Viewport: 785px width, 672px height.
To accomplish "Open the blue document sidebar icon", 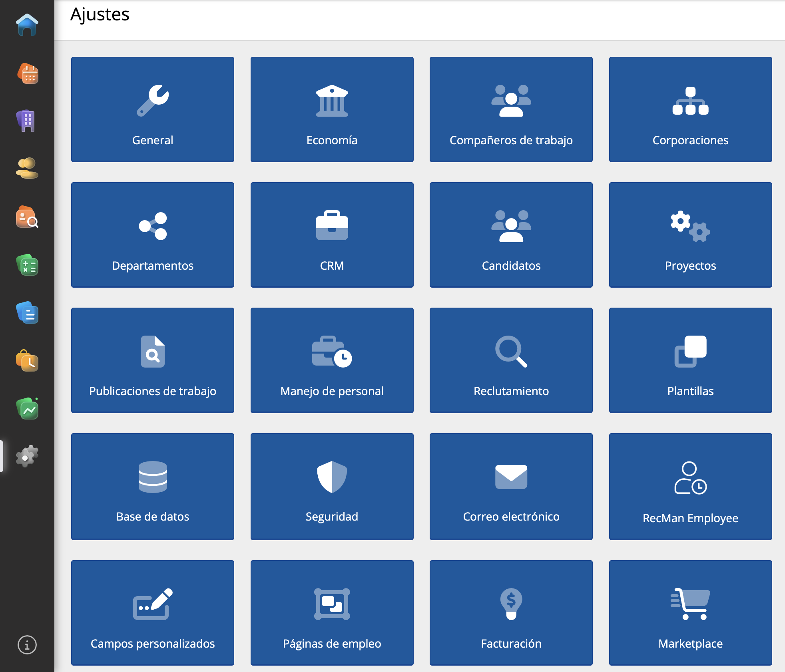I will pos(27,313).
